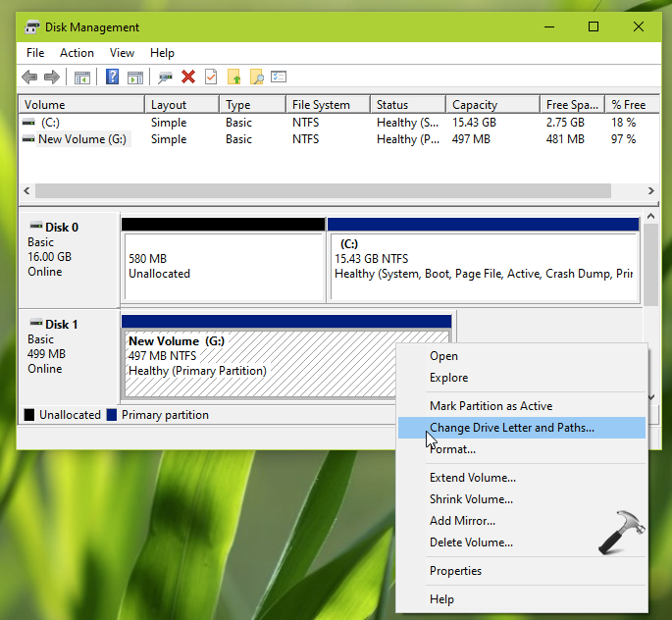Viewport: 672px width, 620px height.
Task: Select the (C:) volume row in list
Action: tap(49, 123)
